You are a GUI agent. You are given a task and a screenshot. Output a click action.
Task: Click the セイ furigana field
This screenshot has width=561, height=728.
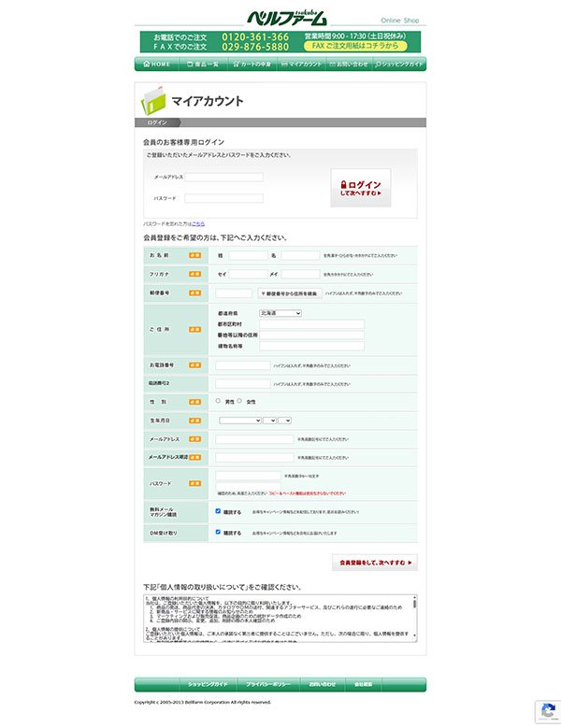pos(248,274)
